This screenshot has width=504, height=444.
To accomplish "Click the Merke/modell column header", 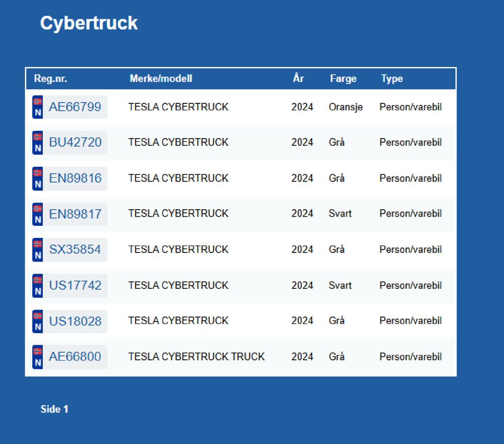I will tap(161, 79).
